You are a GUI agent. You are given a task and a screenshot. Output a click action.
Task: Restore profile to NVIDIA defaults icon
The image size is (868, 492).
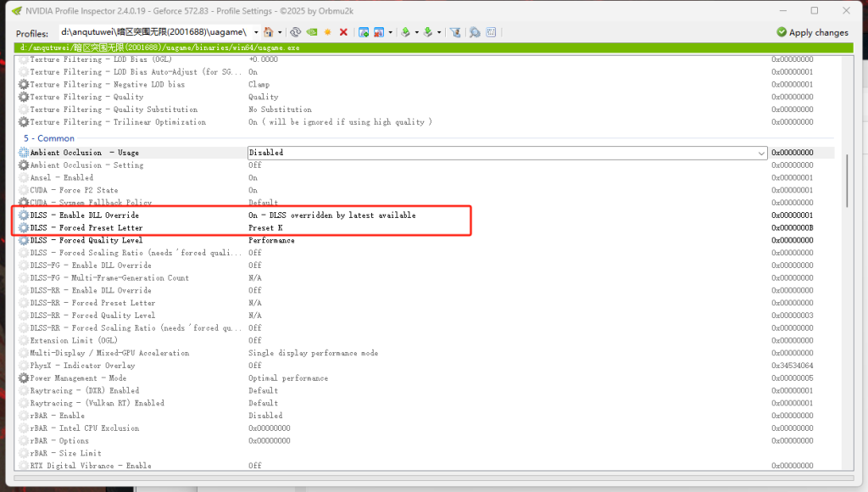pos(312,32)
